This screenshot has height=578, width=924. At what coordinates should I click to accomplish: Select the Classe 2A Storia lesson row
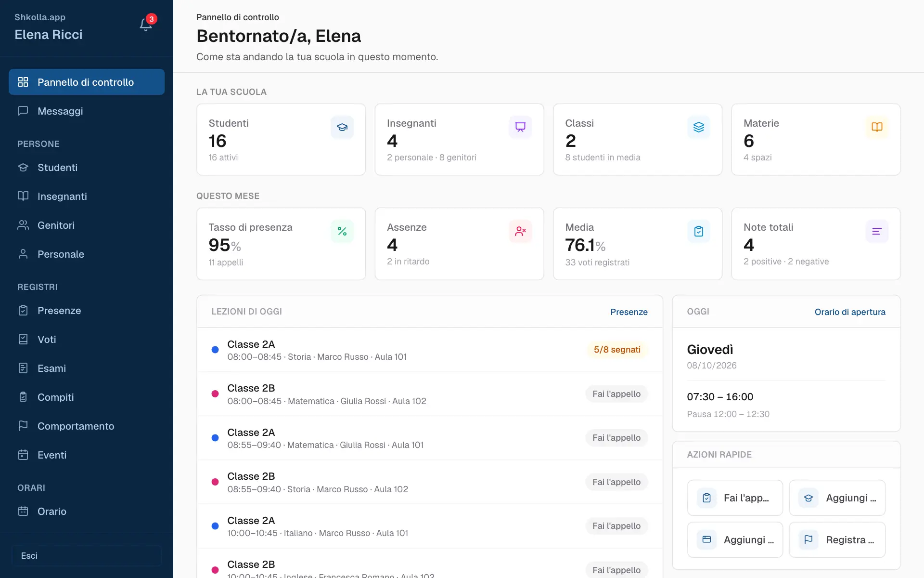[430, 350]
